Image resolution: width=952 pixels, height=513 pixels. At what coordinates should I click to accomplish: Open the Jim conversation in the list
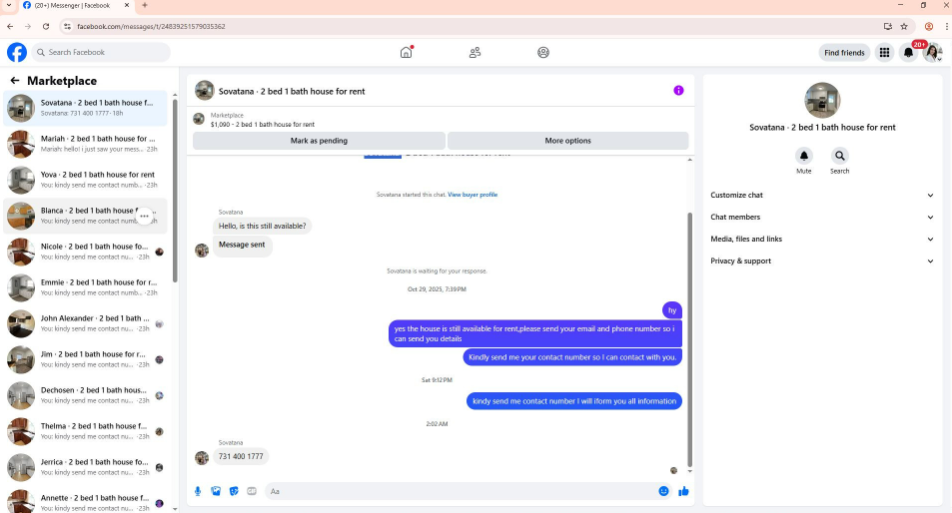click(86, 359)
